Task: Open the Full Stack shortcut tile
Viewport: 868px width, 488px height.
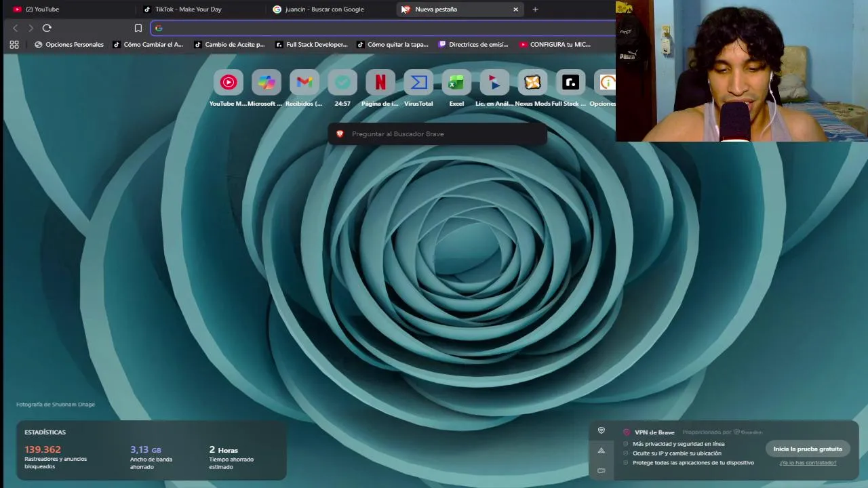Action: [x=570, y=83]
